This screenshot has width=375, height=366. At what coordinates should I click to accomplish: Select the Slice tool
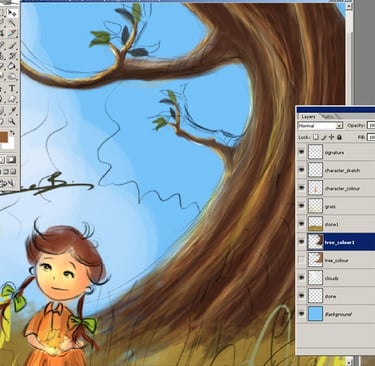point(12,33)
